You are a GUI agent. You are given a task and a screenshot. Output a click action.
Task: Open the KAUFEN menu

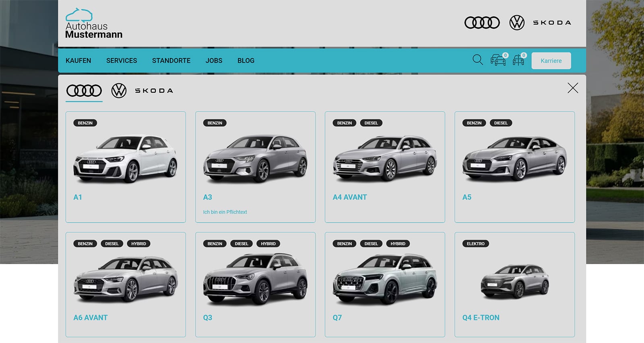click(78, 60)
